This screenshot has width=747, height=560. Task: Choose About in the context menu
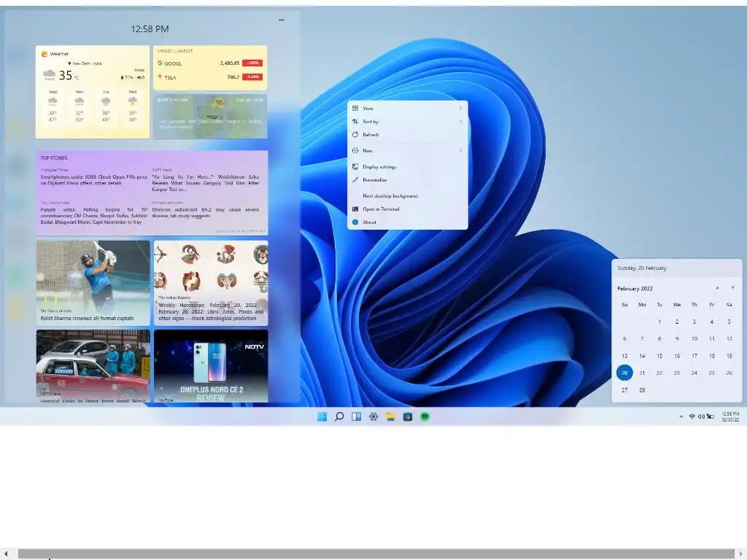(x=408, y=222)
